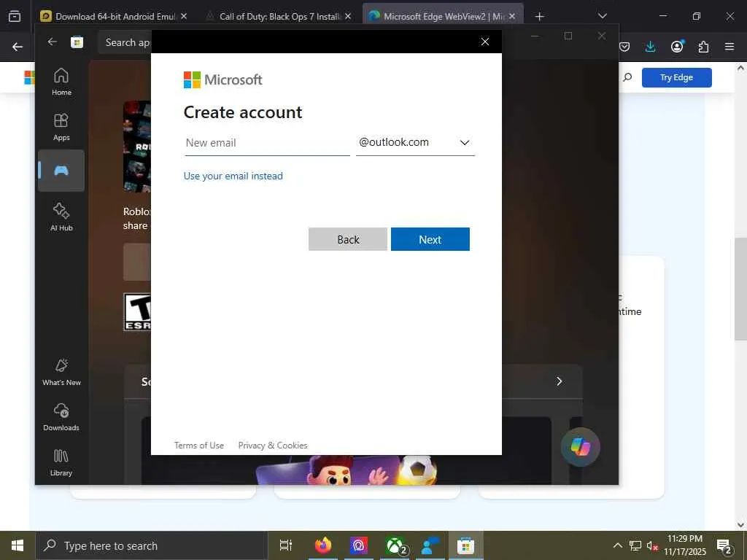Image resolution: width=747 pixels, height=560 pixels.
Task: Click the New email input field
Action: coord(267,143)
